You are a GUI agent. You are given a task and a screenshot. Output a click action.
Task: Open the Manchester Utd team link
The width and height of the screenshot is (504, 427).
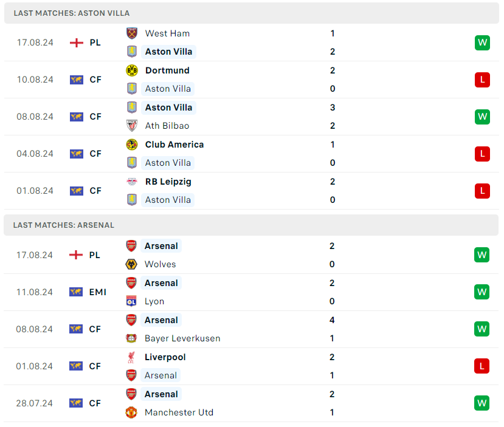click(x=179, y=412)
